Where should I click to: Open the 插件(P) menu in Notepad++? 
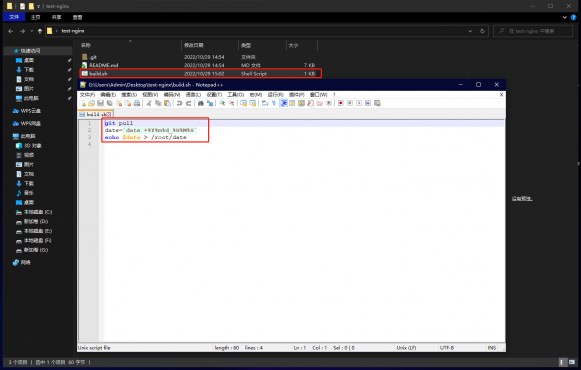click(297, 95)
